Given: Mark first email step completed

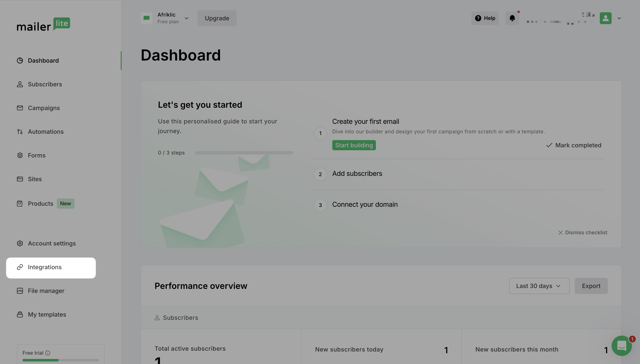Looking at the screenshot, I should pos(574,145).
